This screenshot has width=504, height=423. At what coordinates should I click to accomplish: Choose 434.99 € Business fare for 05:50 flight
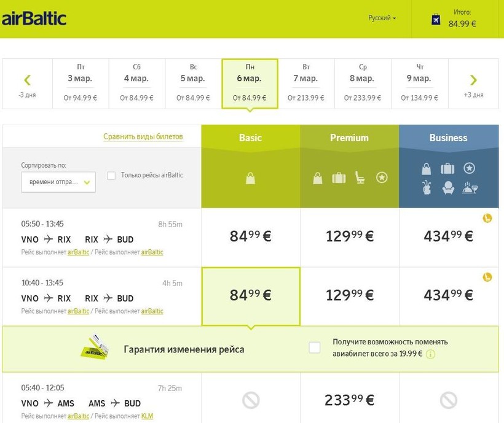click(449, 237)
